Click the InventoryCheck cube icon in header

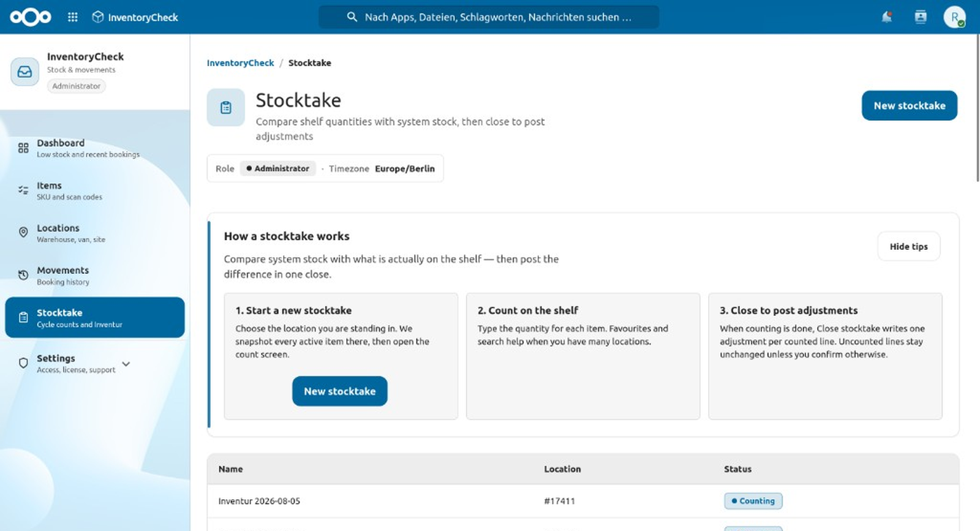click(x=98, y=17)
